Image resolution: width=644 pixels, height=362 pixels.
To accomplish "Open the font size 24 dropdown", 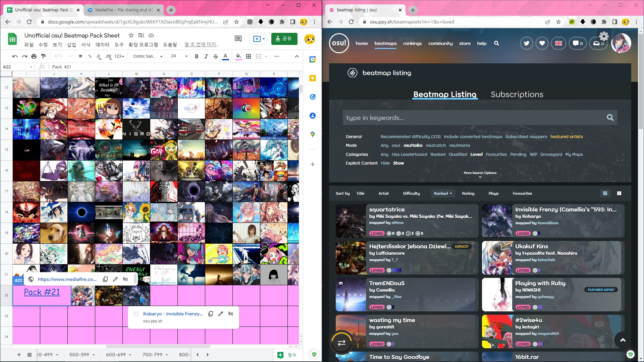I will pos(179,56).
